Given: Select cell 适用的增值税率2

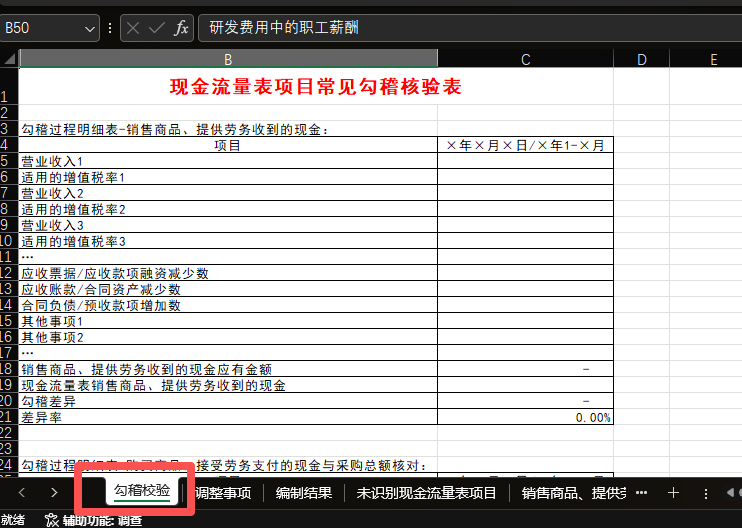Looking at the screenshot, I should pyautogui.click(x=228, y=209).
